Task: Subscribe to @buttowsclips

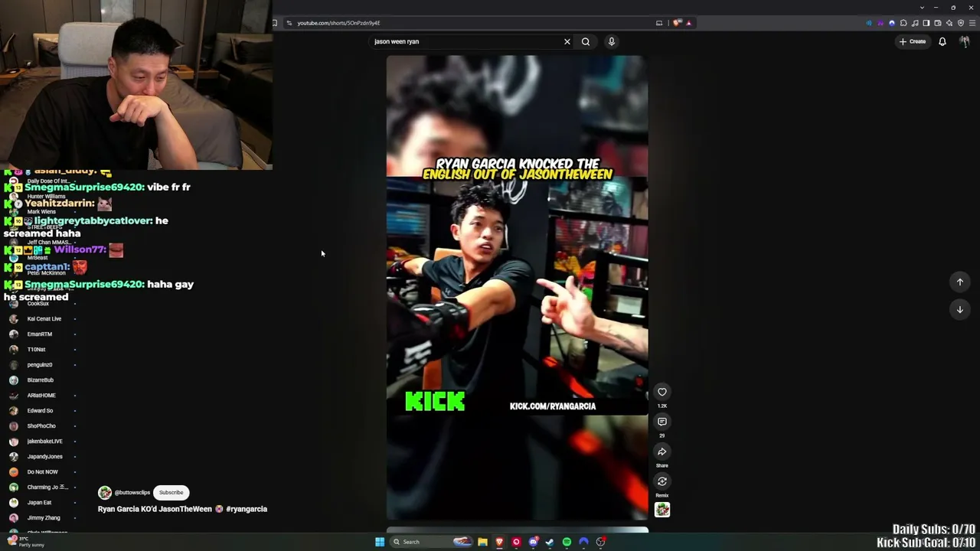Action: click(x=171, y=493)
